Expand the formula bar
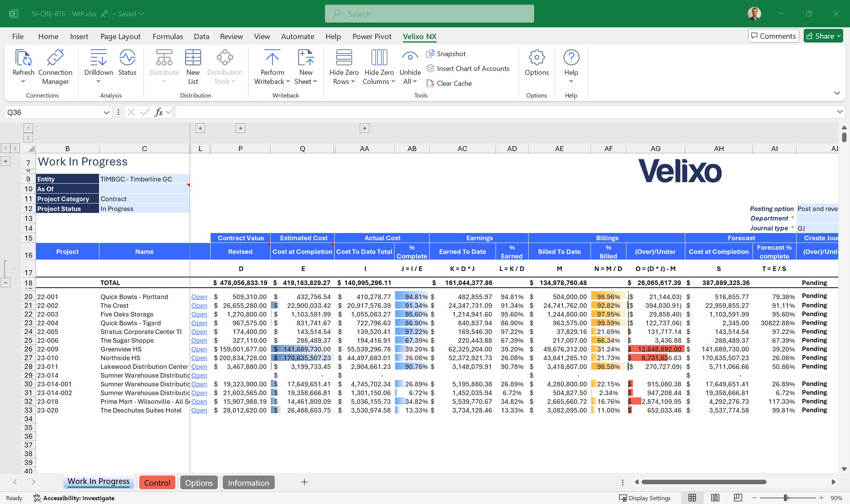Viewport: 850px width, 504px height. tap(840, 112)
